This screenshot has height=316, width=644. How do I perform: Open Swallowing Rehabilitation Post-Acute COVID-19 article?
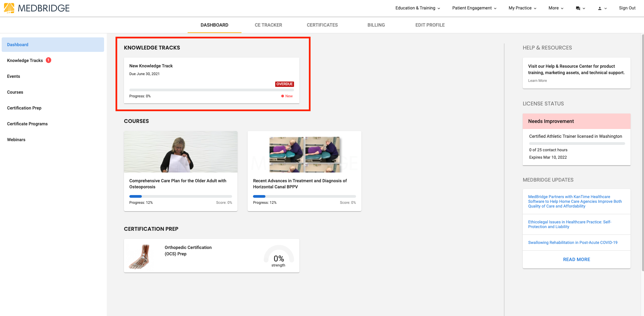click(573, 243)
